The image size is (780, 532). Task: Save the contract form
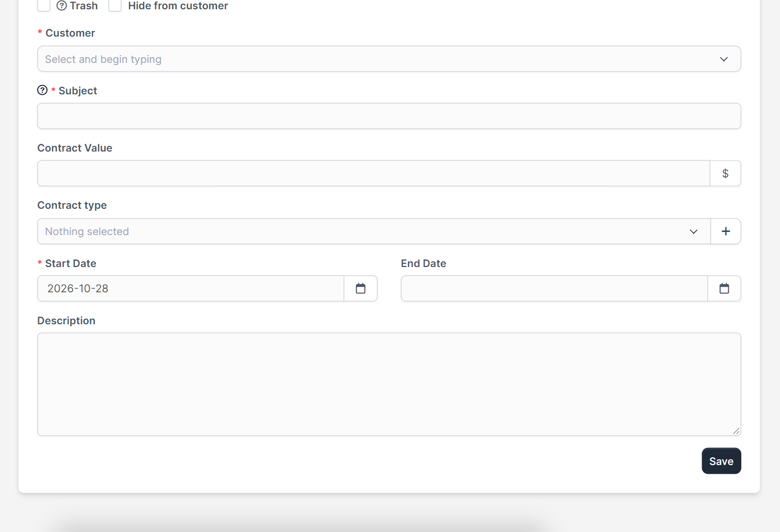[721, 461]
